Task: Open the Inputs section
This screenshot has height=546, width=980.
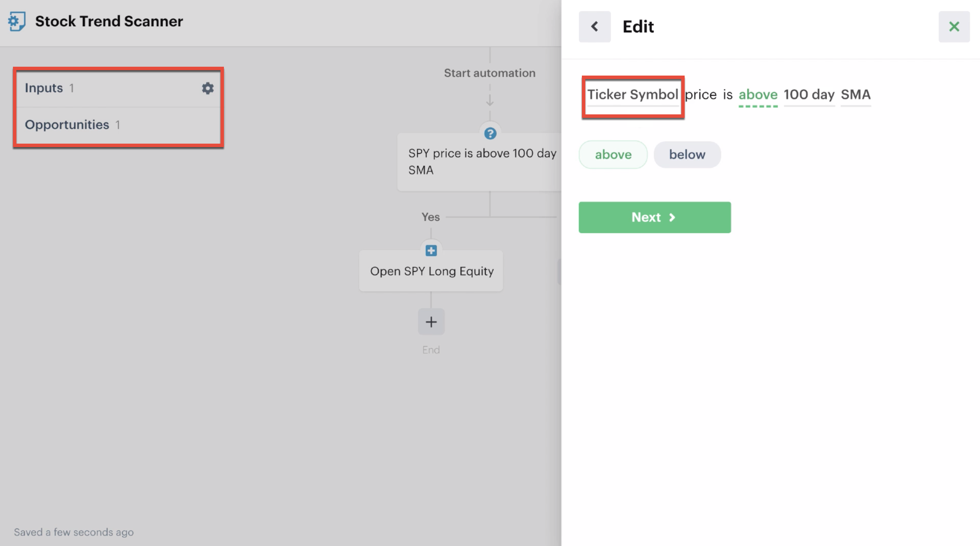Action: coord(118,88)
